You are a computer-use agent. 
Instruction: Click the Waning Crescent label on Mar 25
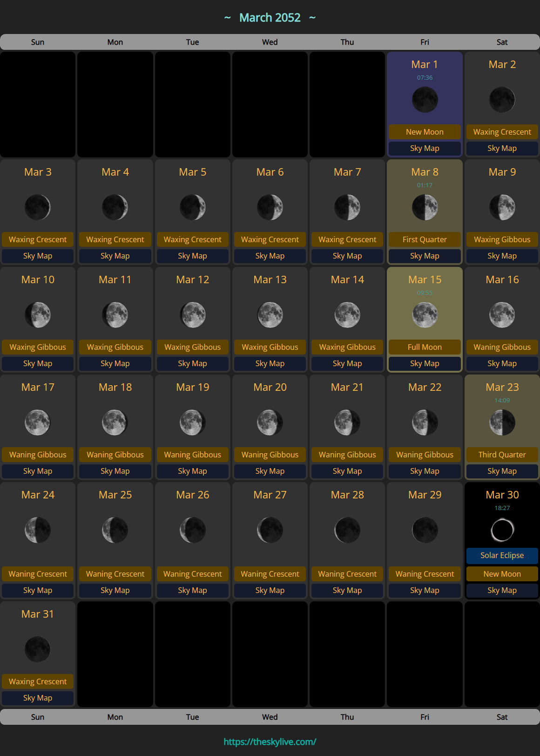click(115, 574)
